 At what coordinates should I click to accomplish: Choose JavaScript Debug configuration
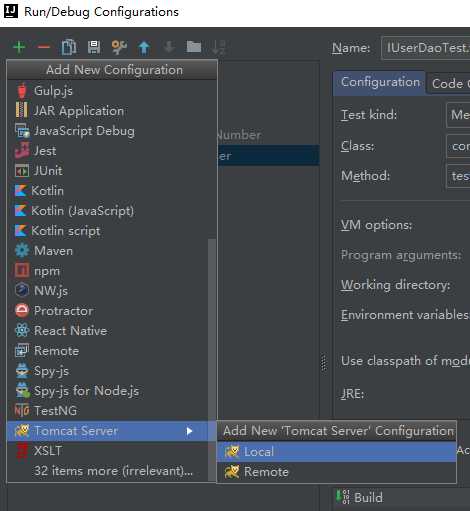tap(112, 131)
